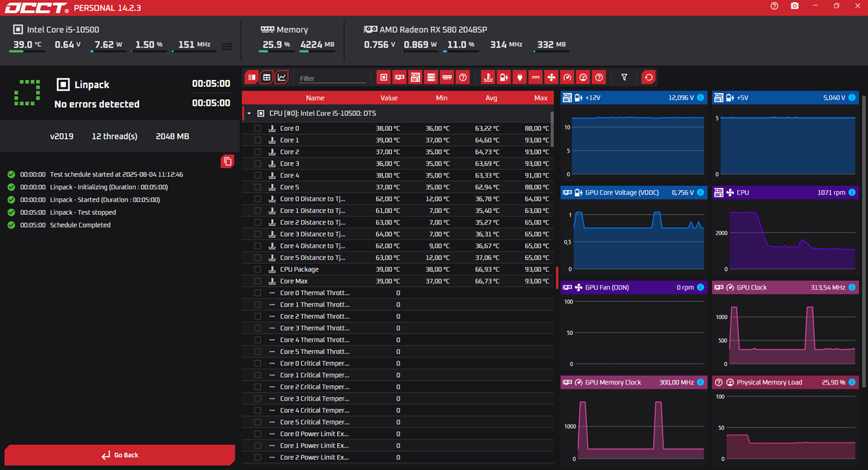Switch to the list-only monitoring view
Image resolution: width=868 pixels, height=470 pixels.
[252, 77]
